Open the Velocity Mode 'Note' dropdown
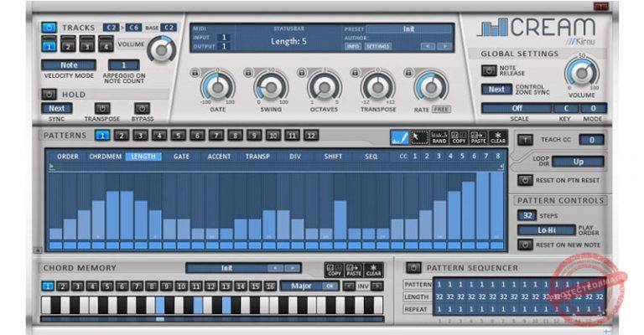The width and height of the screenshot is (644, 335). [69, 64]
